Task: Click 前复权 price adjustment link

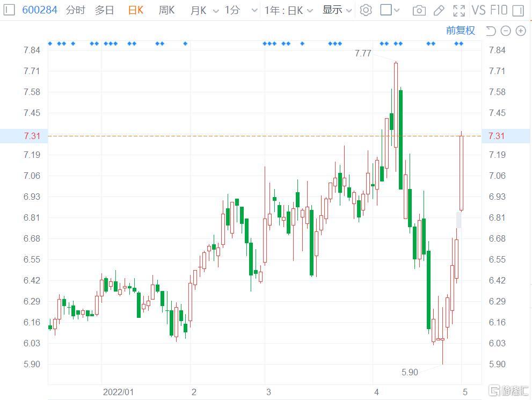Action: (461, 31)
